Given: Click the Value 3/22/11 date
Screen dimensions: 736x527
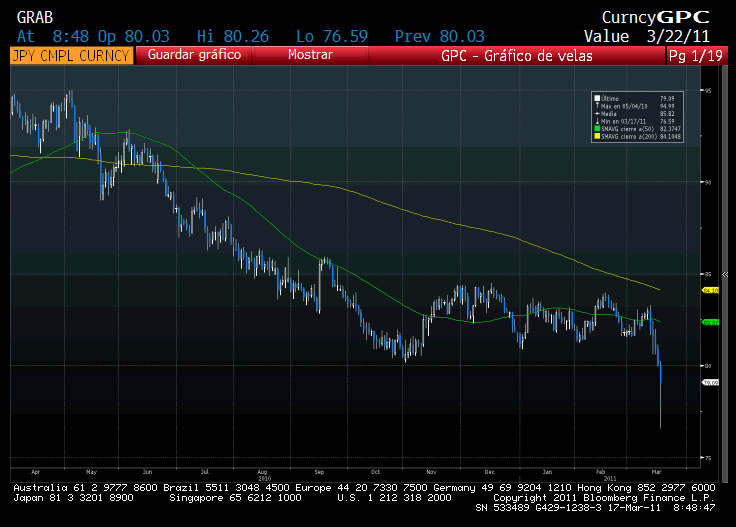Looking at the screenshot, I should [646, 36].
